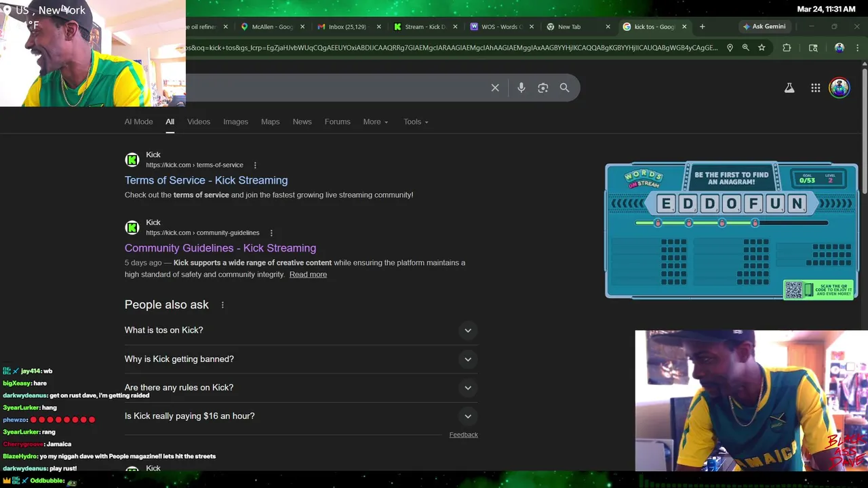
Task: Open Google account profile picture on page
Action: click(x=840, y=88)
